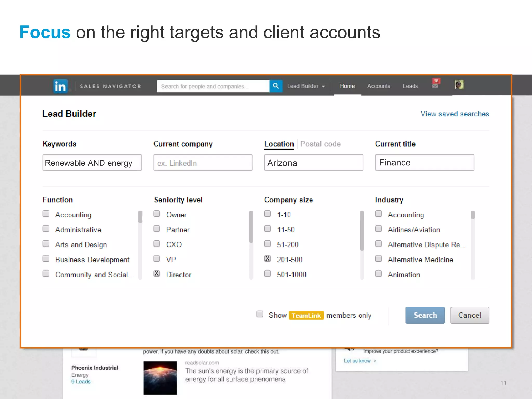Open the Phoenix Industrial account

[x=95, y=368]
